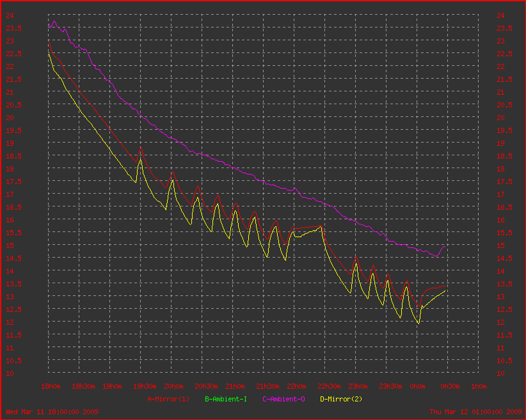The width and height of the screenshot is (526, 420).
Task: Click the left y-axis label 19.5
Action: 13,130
